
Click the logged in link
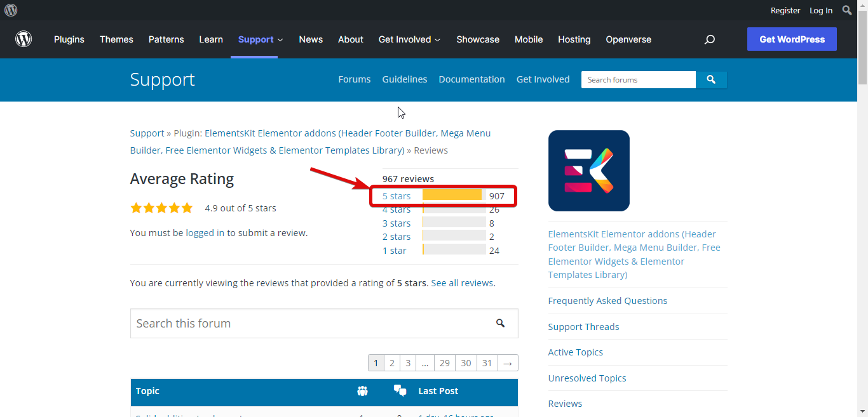coord(205,233)
